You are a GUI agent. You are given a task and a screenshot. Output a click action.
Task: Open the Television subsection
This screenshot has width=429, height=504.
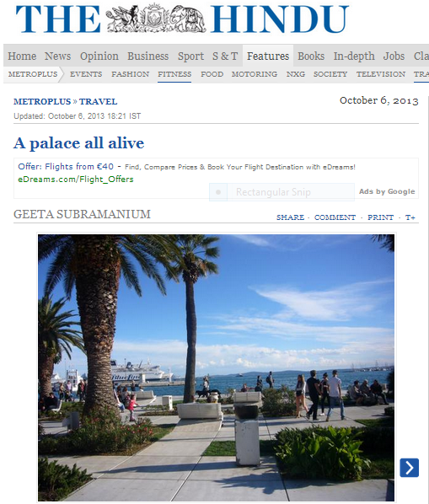tap(381, 74)
